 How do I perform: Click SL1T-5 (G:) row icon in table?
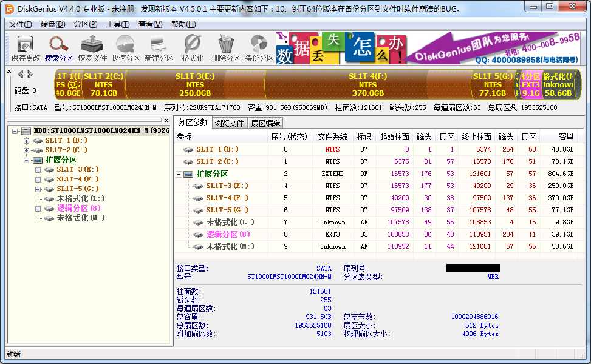pyautogui.click(x=198, y=211)
